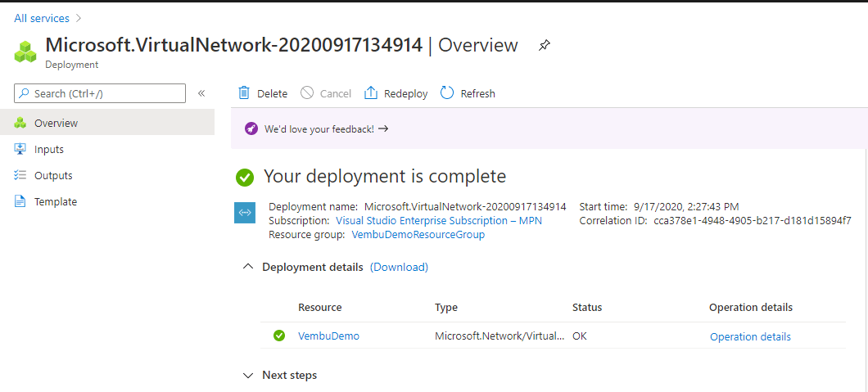Open the VembuDemo resource link
The height and width of the screenshot is (392, 868).
pyautogui.click(x=328, y=336)
